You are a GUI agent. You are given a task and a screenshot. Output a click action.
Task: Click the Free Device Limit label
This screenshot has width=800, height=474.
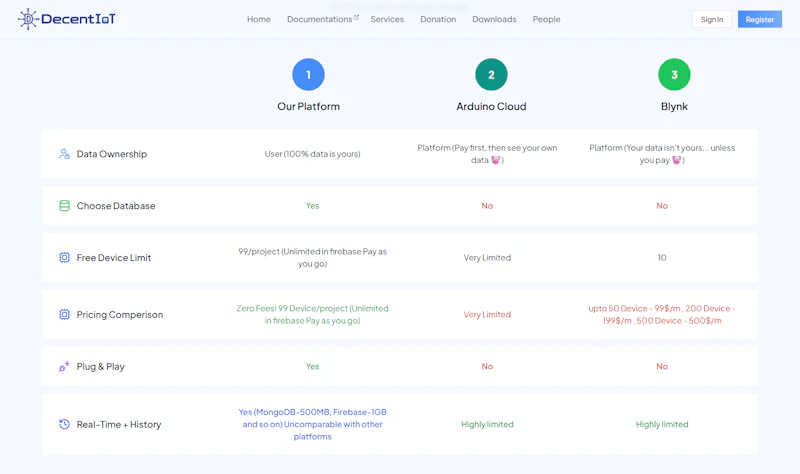tap(114, 258)
